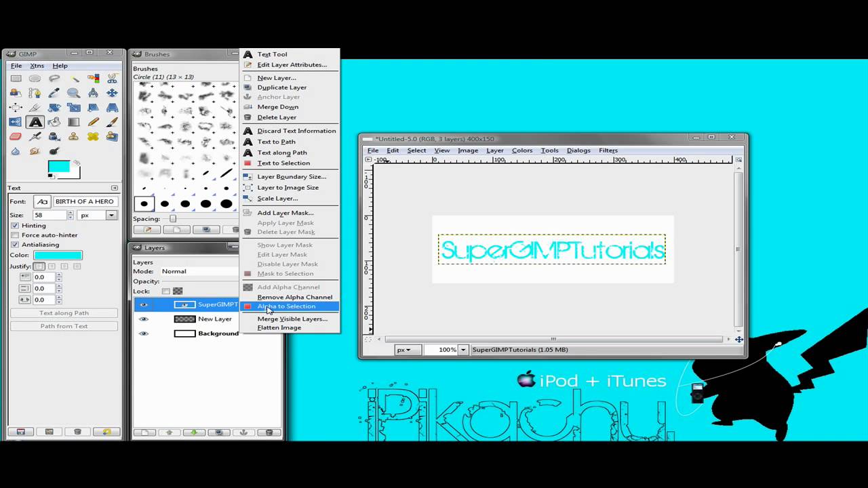The image size is (868, 488).
Task: Open the Filters menu in image window
Action: tap(608, 150)
